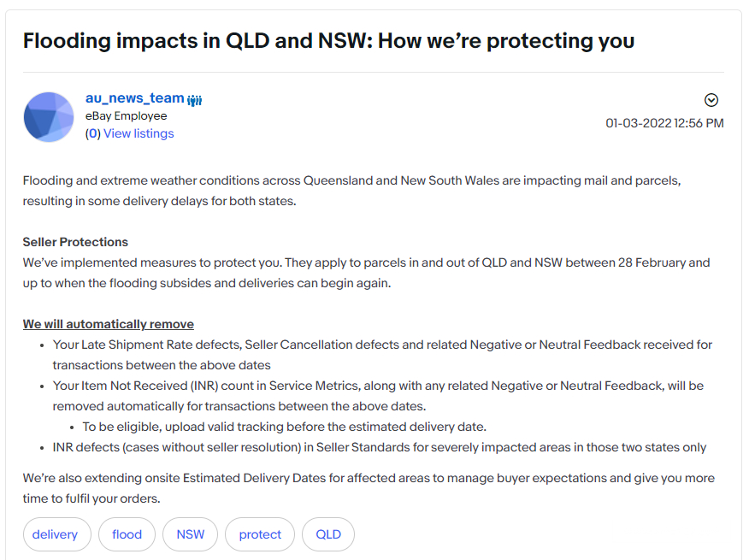749x560 pixels.
Task: Click the eBay Employee rank label
Action: pos(127,116)
